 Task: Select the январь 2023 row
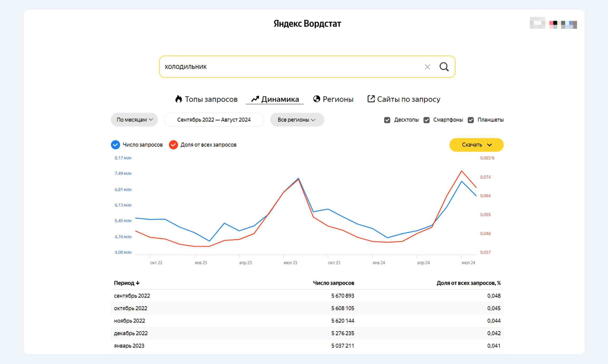coord(307,346)
